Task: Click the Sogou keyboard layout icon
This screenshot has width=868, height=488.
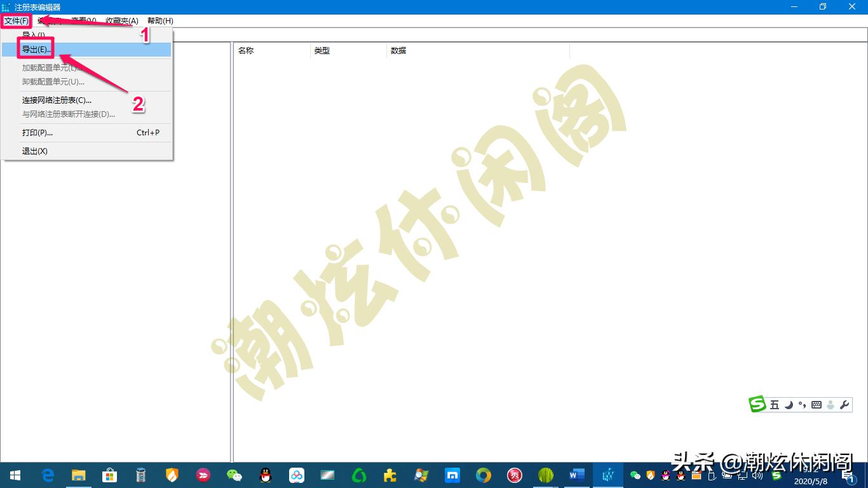Action: pos(818,404)
